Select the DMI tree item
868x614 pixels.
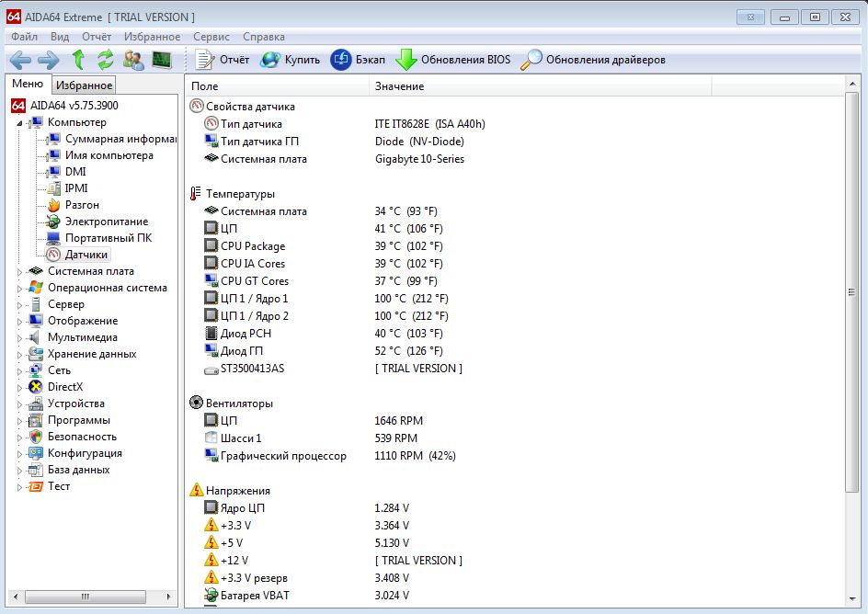pyautogui.click(x=75, y=172)
